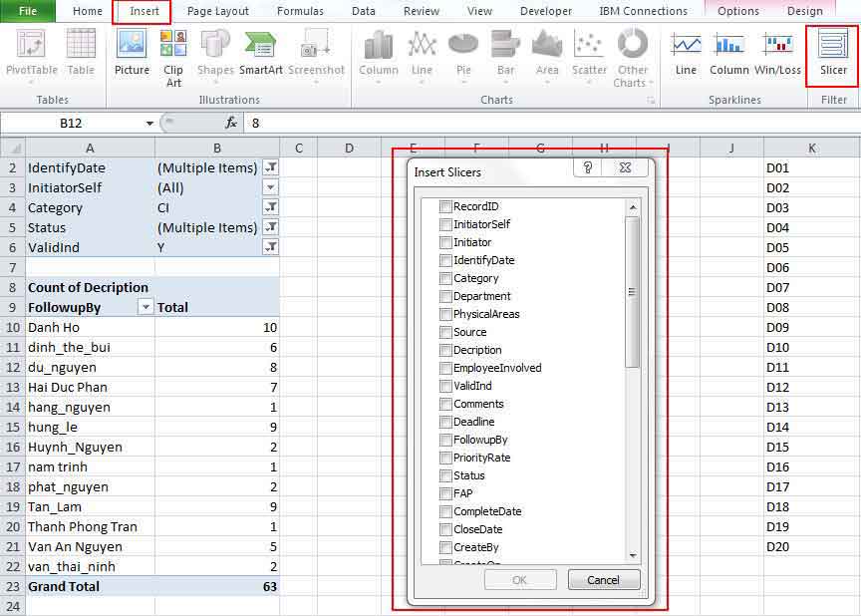Open the Other Charts menu

pos(633,58)
